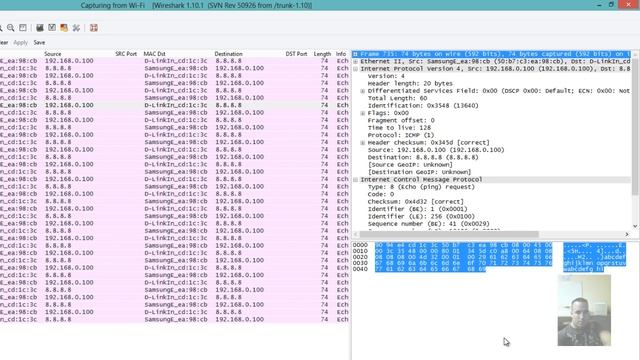Sort by the MAC Dst column header

154,54
